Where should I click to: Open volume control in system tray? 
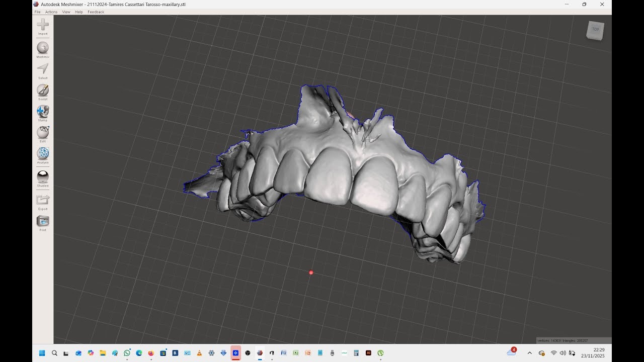click(562, 353)
